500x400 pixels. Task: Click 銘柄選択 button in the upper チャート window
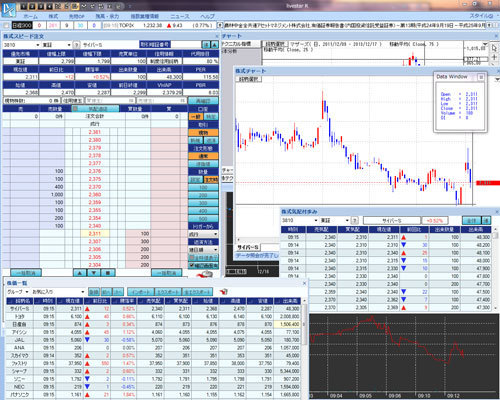tap(275, 44)
